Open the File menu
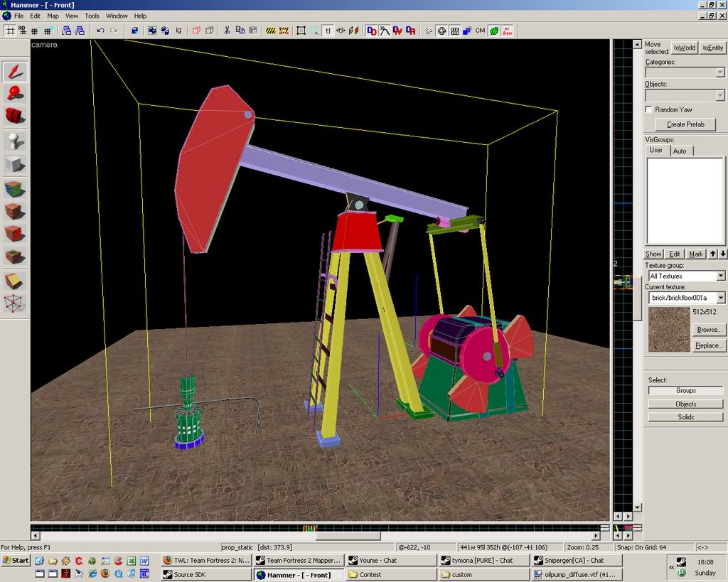Viewport: 728px width, 582px height. (18, 16)
